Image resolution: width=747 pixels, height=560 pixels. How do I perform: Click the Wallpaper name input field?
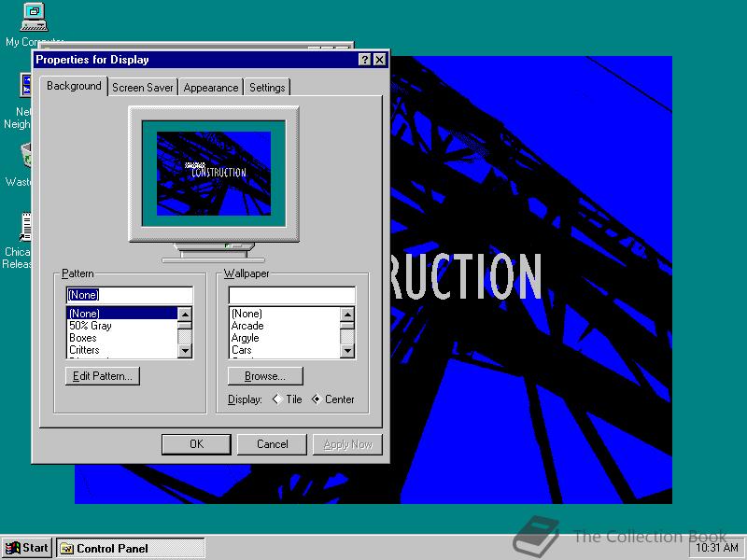[x=292, y=295]
